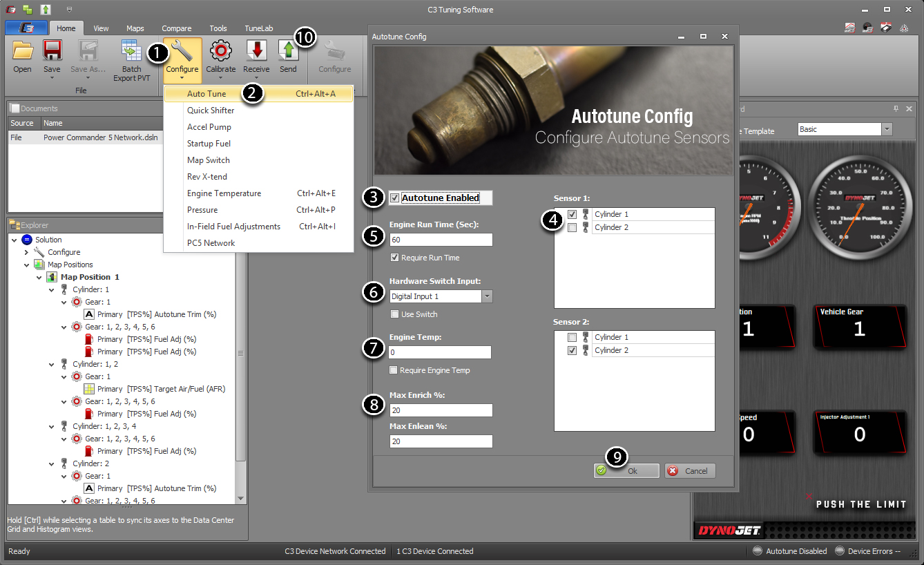Open the Save button dropdown arrow
Image resolution: width=924 pixels, height=565 pixels.
(52, 77)
